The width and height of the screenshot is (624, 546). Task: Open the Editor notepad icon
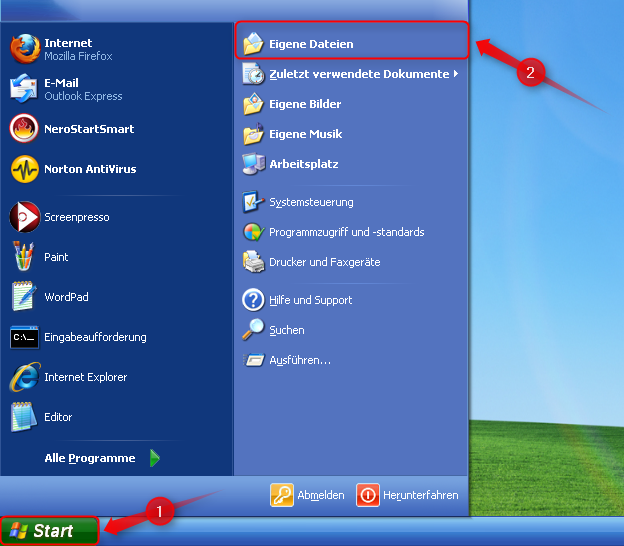coord(24,417)
